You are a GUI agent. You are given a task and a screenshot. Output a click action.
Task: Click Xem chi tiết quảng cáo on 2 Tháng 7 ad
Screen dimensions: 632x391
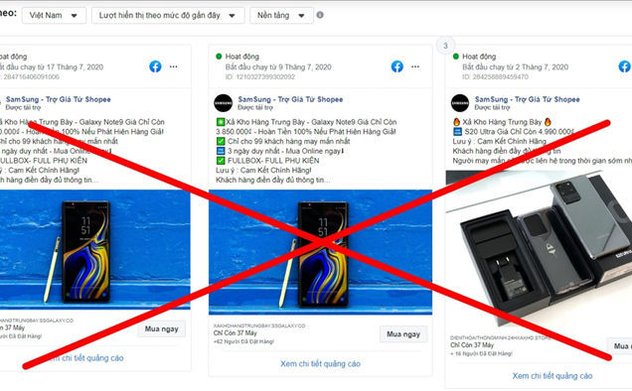(x=552, y=376)
